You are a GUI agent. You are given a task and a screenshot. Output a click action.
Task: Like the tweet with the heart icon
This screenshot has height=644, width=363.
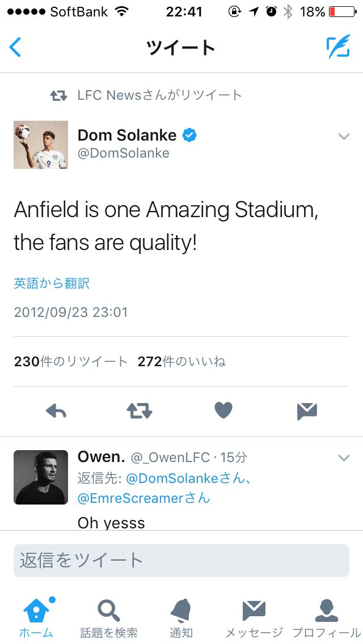coord(223,411)
